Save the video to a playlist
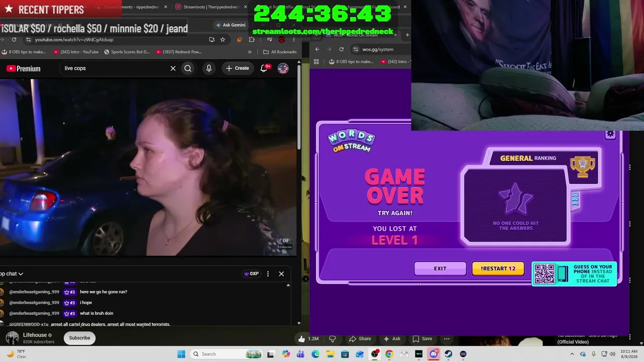 click(x=423, y=339)
